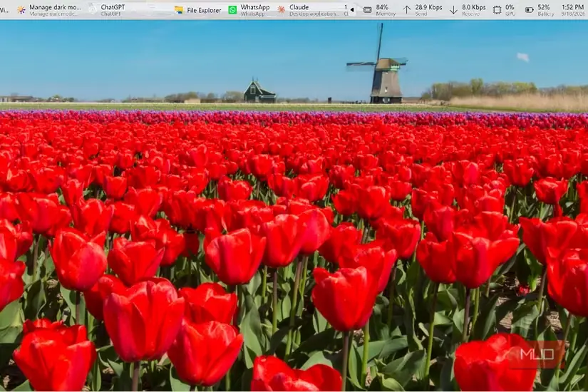The image size is (588, 392).
Task: Expand hidden items with the left triangle arrow
Action: tap(352, 10)
